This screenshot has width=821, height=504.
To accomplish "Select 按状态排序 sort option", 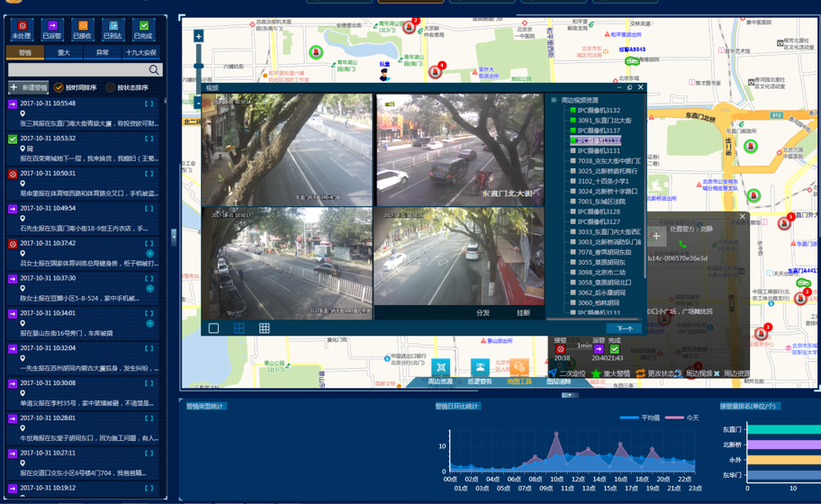I will (x=110, y=88).
